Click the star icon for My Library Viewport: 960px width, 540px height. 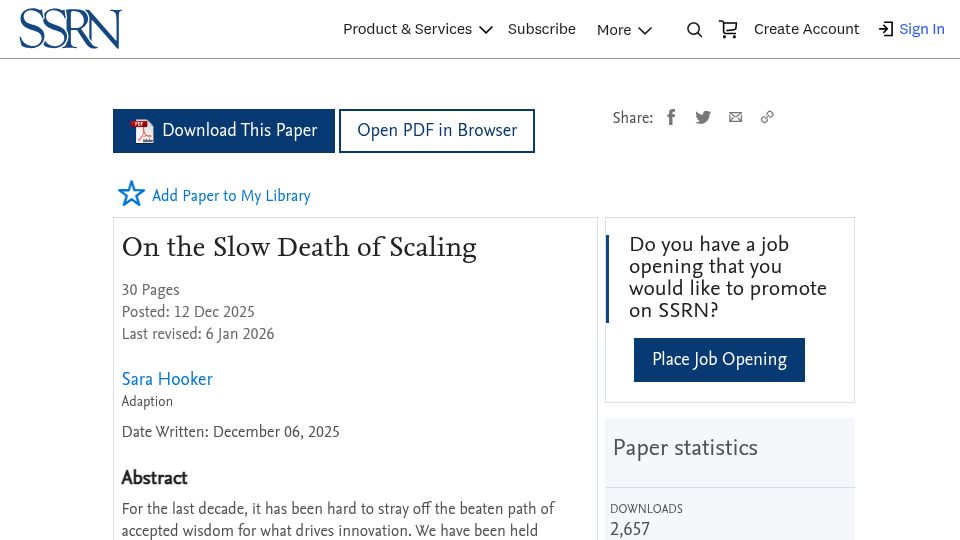131,193
